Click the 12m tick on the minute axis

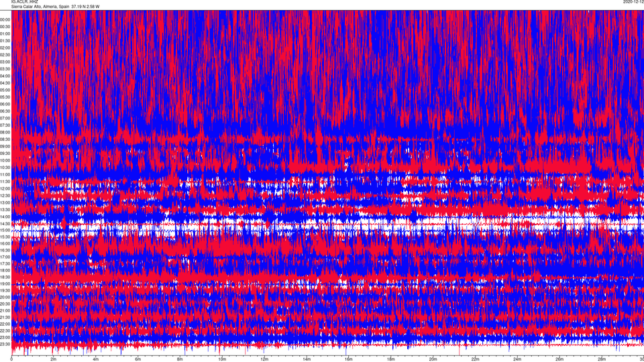pos(264,359)
